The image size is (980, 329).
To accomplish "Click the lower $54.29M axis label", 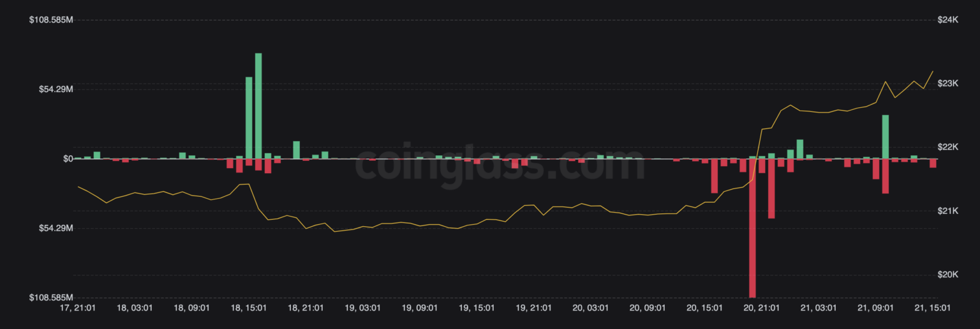I will click(x=56, y=228).
